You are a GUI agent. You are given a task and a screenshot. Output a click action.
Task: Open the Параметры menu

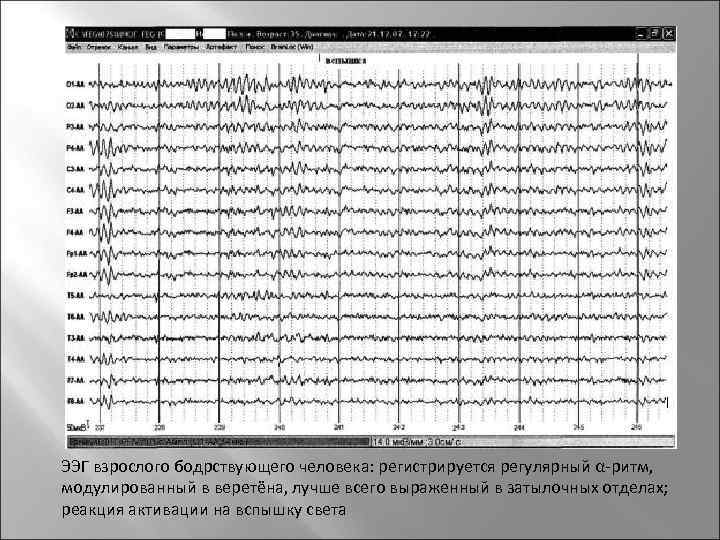coord(181,47)
